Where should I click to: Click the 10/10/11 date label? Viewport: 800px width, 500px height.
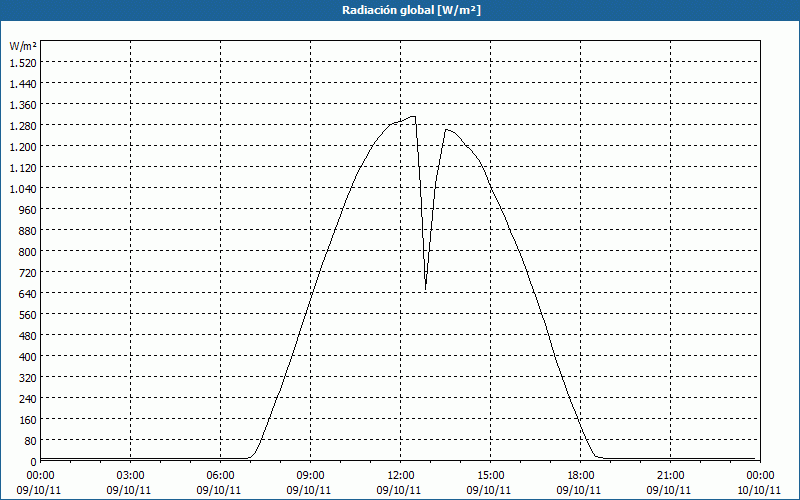point(759,490)
